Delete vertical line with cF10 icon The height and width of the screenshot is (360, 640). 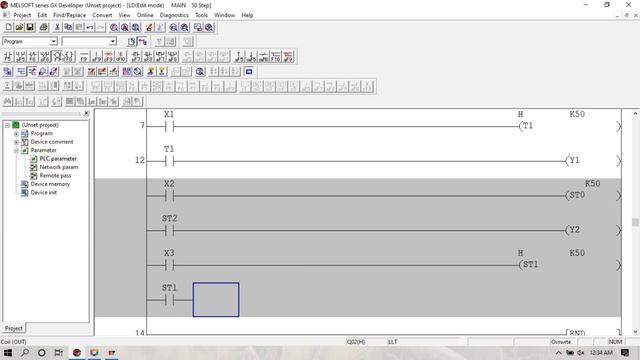click(x=120, y=56)
